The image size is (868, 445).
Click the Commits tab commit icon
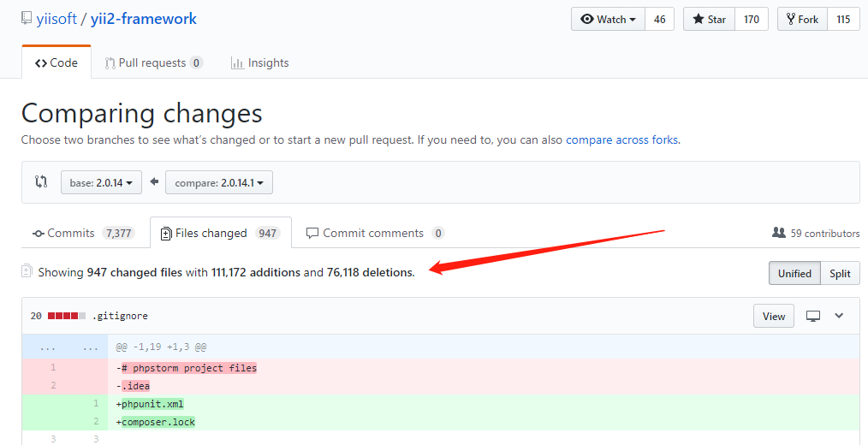click(x=39, y=234)
